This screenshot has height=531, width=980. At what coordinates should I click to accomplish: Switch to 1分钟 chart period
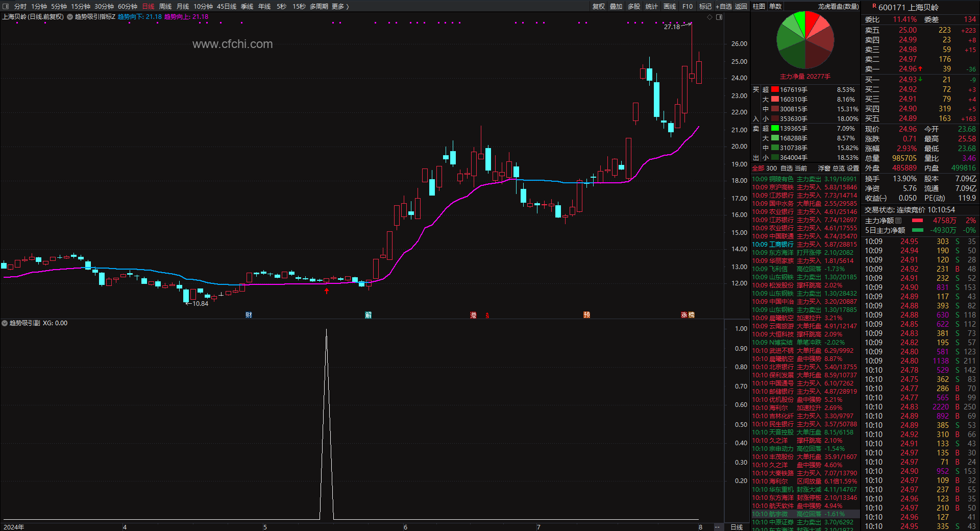(x=39, y=7)
